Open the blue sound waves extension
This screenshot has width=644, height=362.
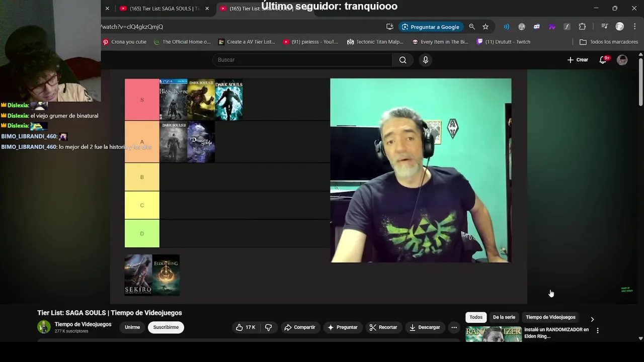coord(507,27)
